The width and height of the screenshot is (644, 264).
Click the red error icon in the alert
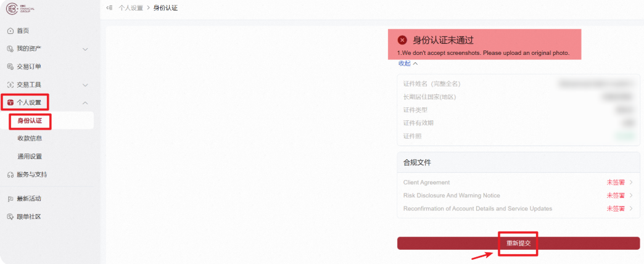tap(402, 40)
